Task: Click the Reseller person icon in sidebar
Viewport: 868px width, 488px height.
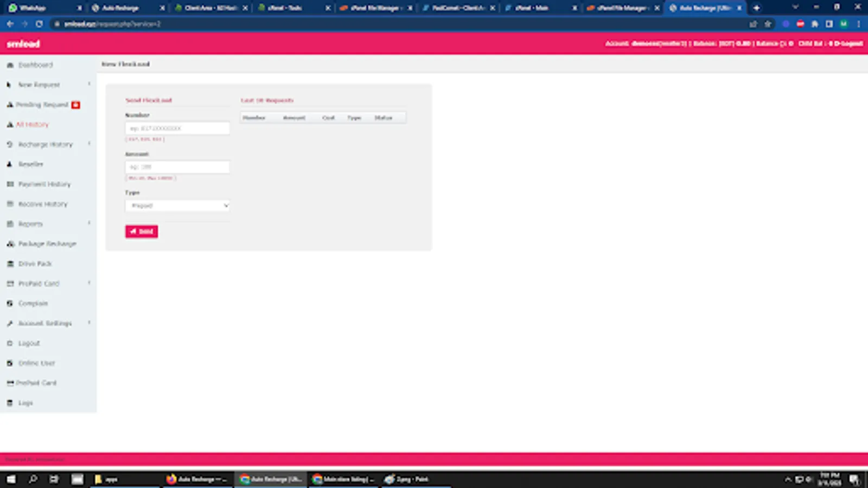Action: pos(10,164)
